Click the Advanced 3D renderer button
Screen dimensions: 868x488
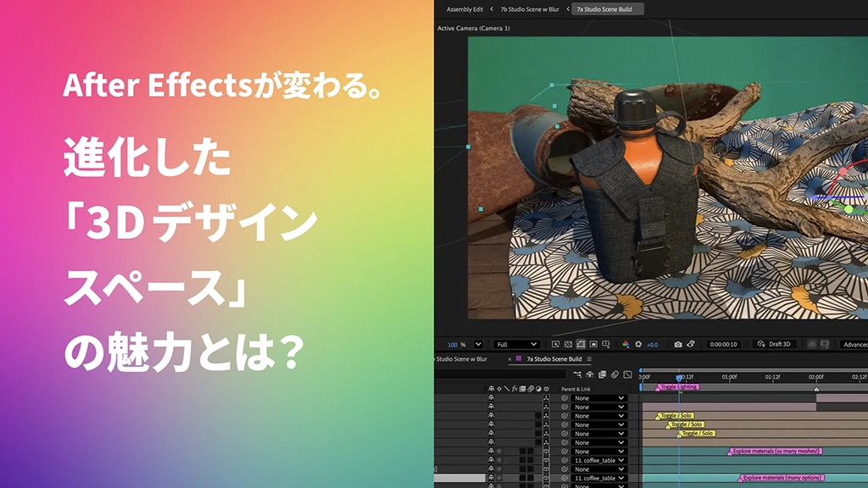coord(852,344)
